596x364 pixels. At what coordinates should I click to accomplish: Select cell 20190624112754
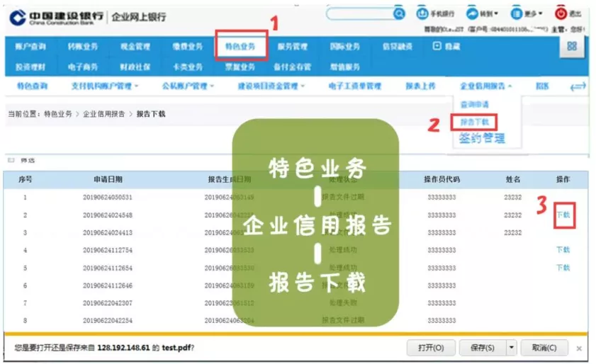point(108,250)
